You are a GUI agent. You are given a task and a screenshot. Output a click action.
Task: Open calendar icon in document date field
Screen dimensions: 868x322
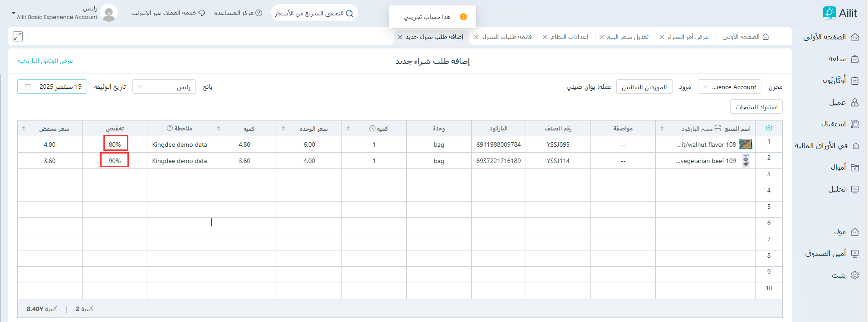tap(28, 87)
